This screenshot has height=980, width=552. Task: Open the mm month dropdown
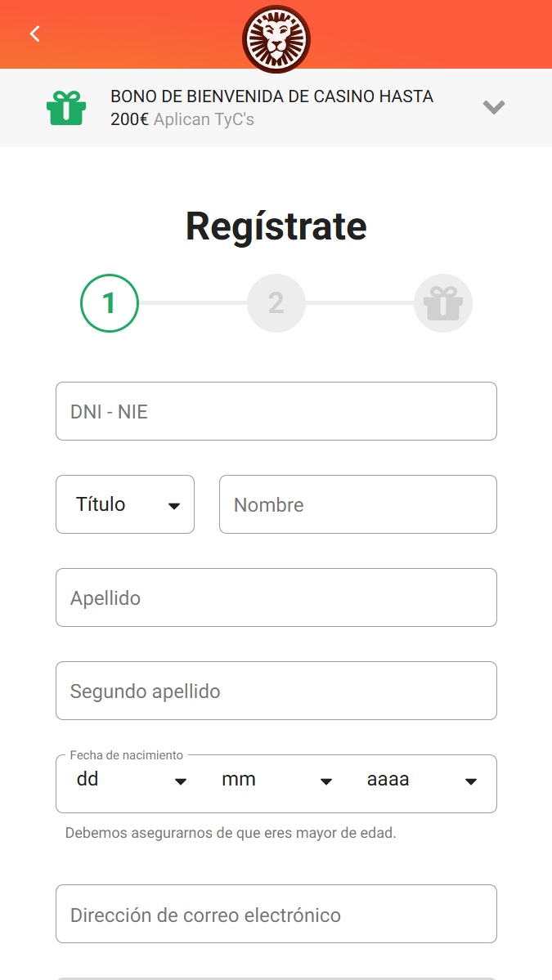pos(276,781)
